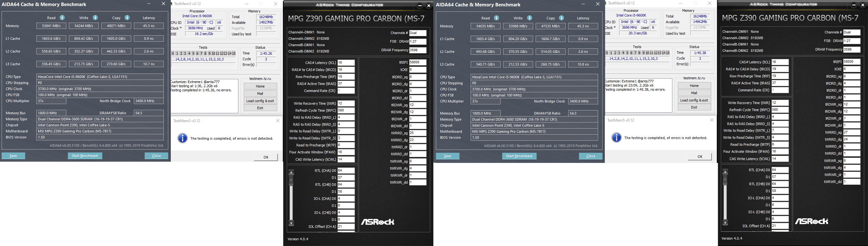Click Exit in TestMem5 window timed 1:45.26

click(x=260, y=108)
